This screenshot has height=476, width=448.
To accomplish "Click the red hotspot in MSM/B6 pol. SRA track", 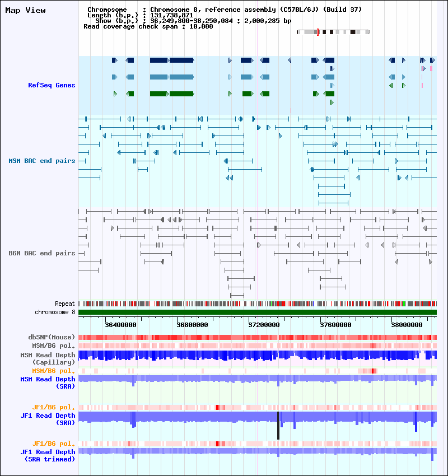I will click(374, 371).
